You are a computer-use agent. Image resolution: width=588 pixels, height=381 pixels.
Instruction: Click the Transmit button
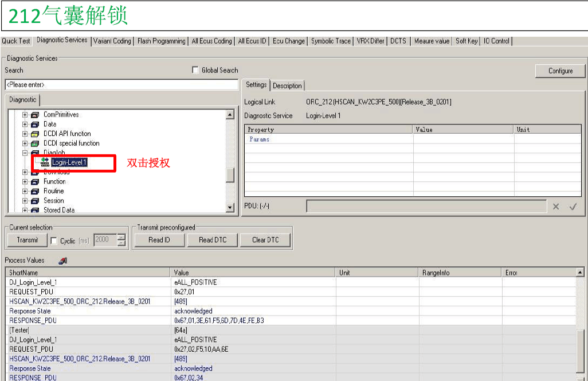pyautogui.click(x=27, y=240)
